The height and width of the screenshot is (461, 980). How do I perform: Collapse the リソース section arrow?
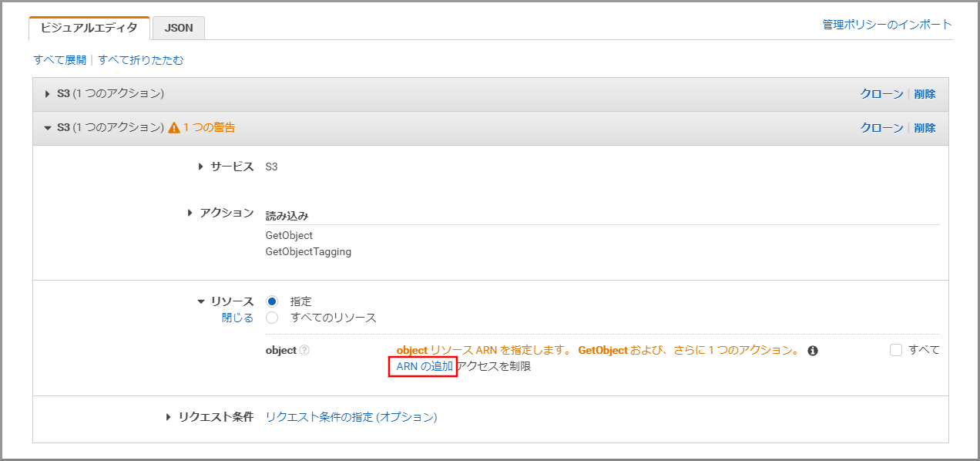click(x=201, y=301)
